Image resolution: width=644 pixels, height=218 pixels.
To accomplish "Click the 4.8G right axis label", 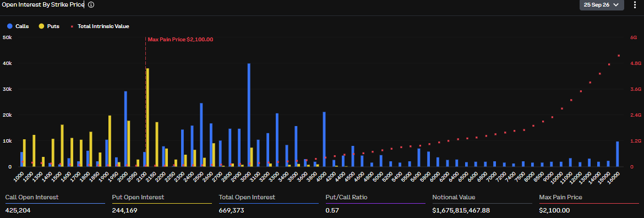I will [x=635, y=63].
